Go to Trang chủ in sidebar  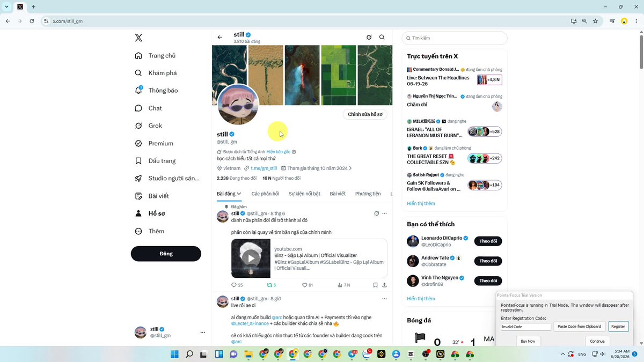[x=156, y=56]
